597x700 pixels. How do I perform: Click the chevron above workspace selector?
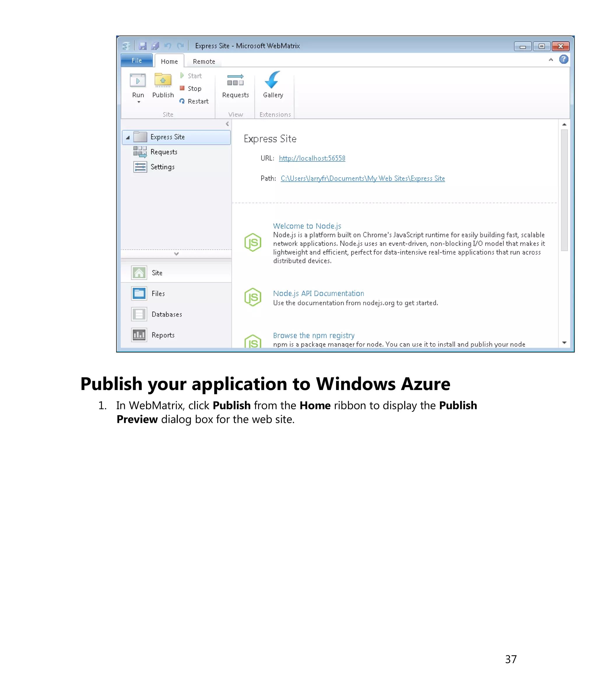coord(176,254)
